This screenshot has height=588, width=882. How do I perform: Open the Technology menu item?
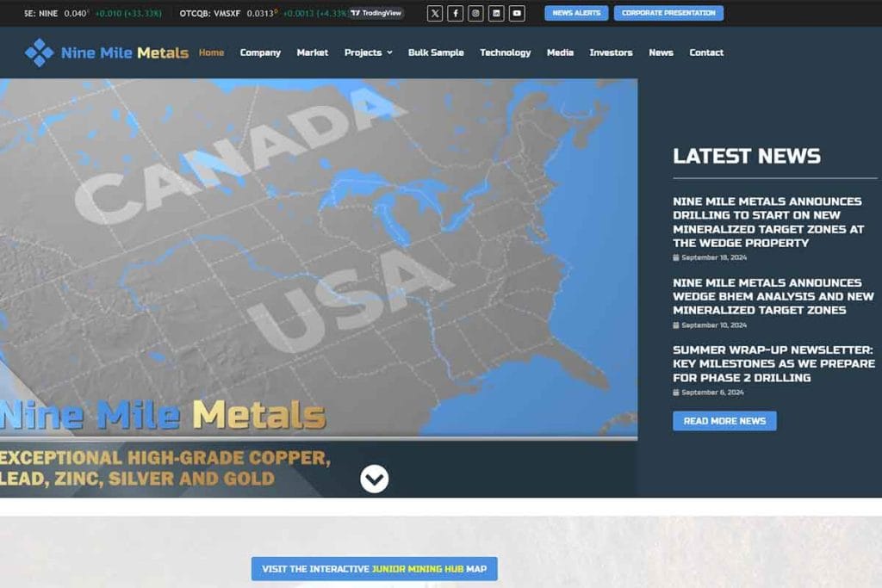coord(505,53)
